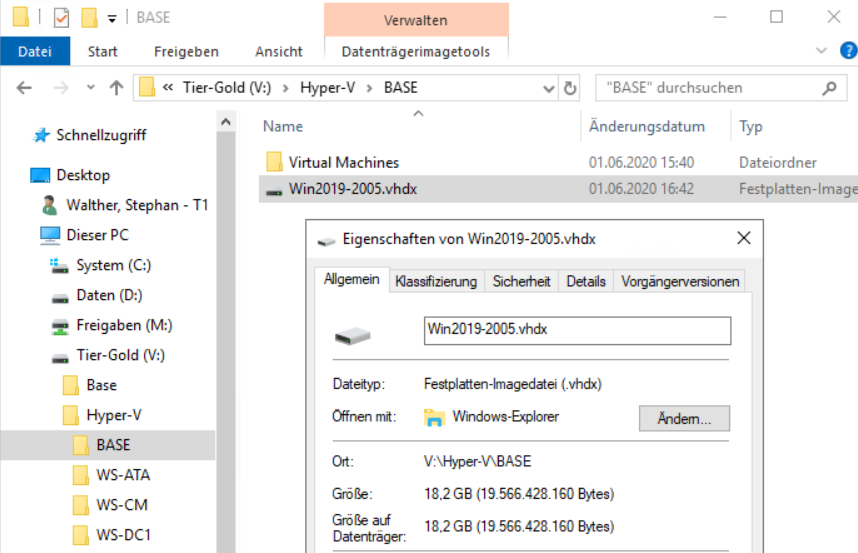Switch to the Allgemein tab
The width and height of the screenshot is (858, 553).
pyautogui.click(x=351, y=280)
